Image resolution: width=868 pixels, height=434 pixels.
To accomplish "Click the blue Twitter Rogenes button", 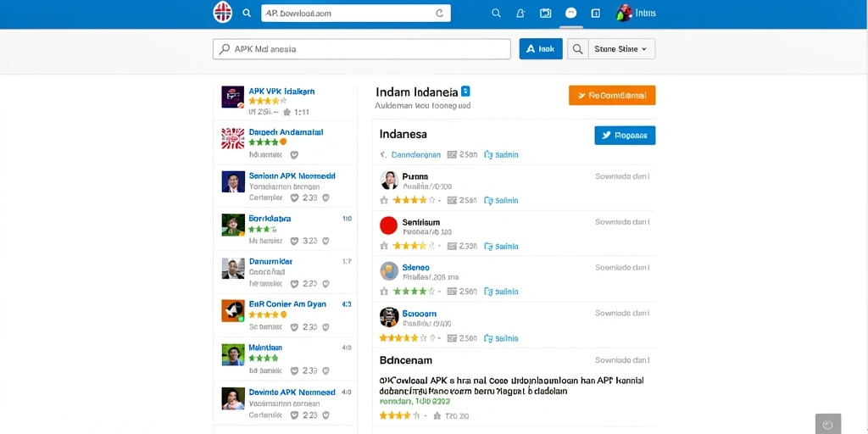I will pyautogui.click(x=625, y=135).
